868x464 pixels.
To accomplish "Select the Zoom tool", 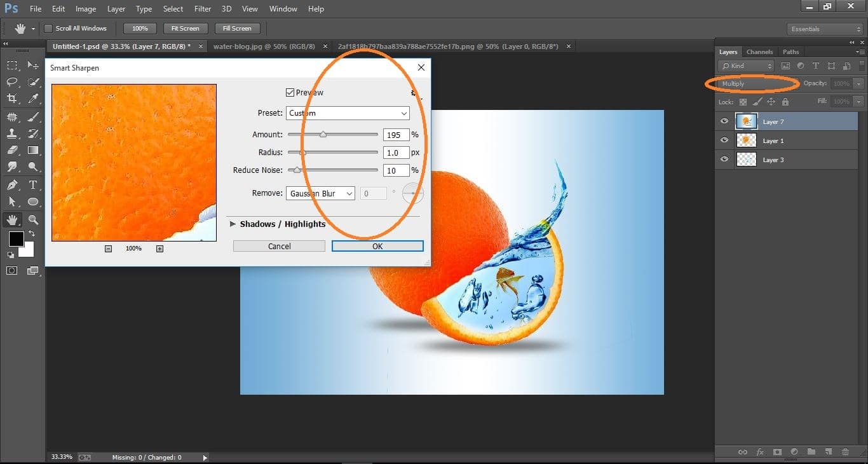I will click(33, 219).
